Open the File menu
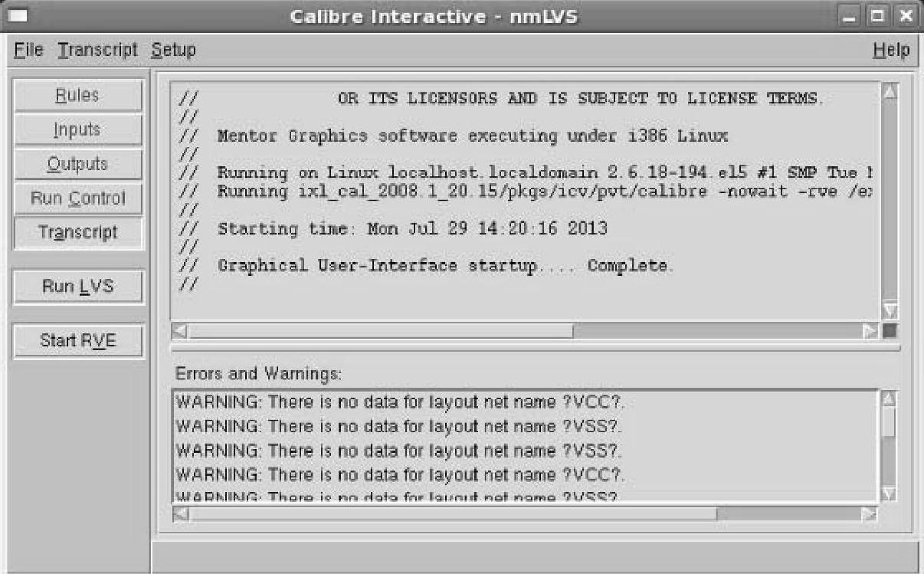Viewport: 924px width, 574px height. click(x=29, y=51)
